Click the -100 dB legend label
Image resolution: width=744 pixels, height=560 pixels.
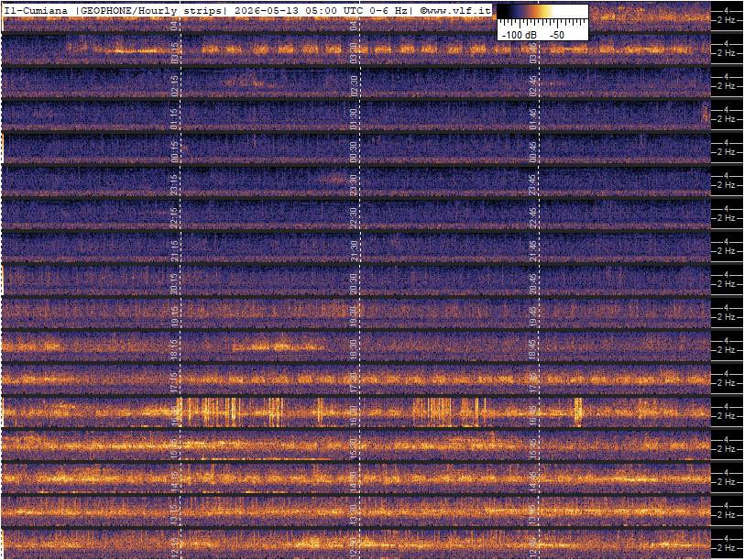tap(520, 35)
